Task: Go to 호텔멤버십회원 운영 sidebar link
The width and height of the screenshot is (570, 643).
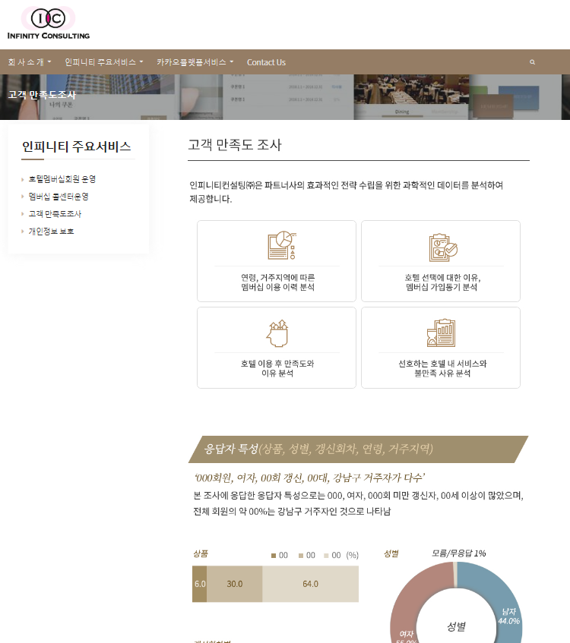Action: click(x=62, y=179)
